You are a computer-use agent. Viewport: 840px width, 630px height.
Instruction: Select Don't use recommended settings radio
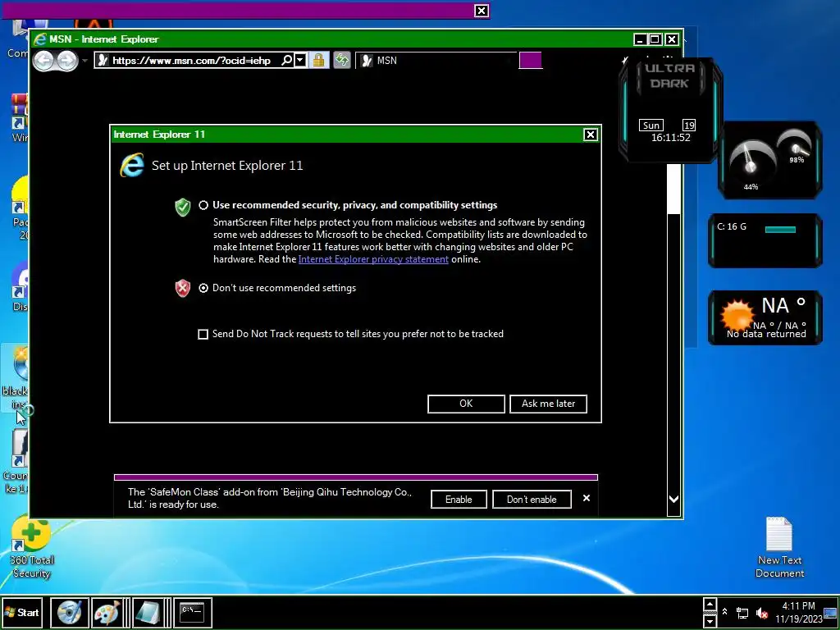(203, 288)
